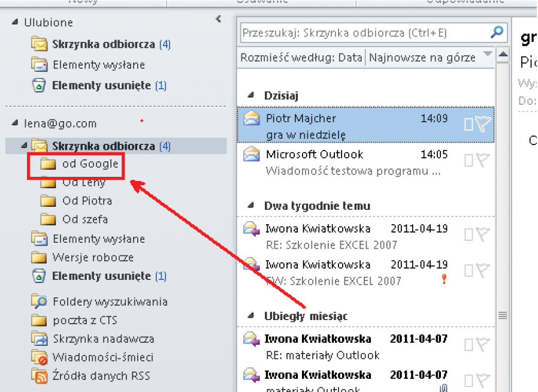This screenshot has width=538, height=392.
Task: Collapse the Dzisiaj message group
Action: point(250,95)
